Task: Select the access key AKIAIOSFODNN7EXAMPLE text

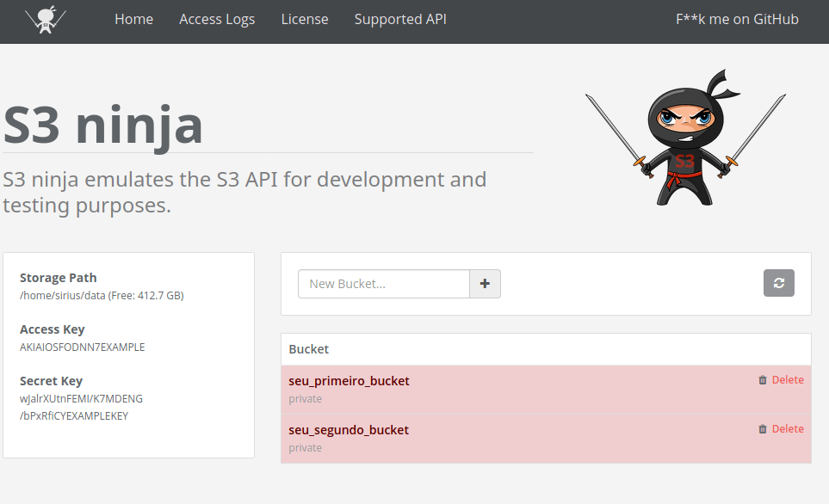Action: [83, 347]
